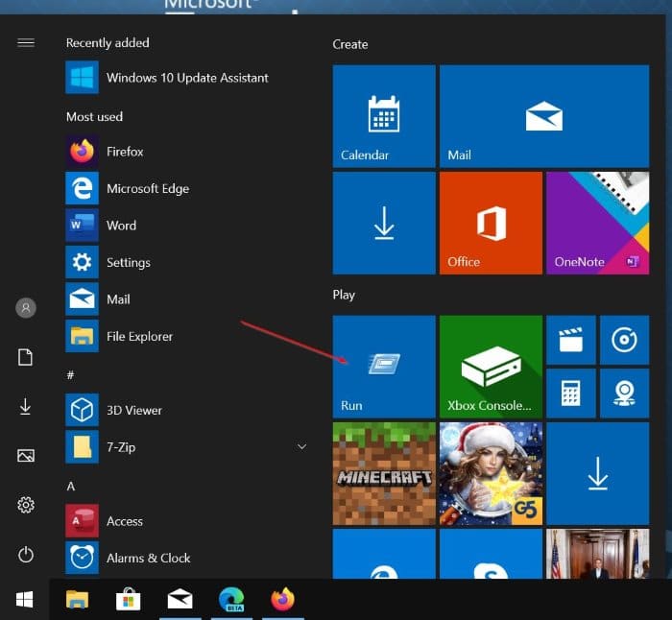
Task: Open the Edge tile in the bottom row
Action: (x=384, y=554)
